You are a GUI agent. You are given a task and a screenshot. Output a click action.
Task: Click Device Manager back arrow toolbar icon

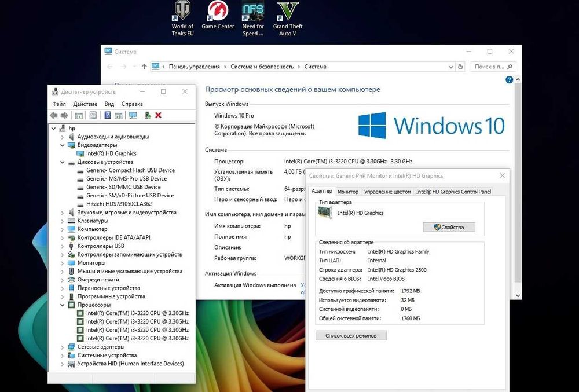[54, 116]
